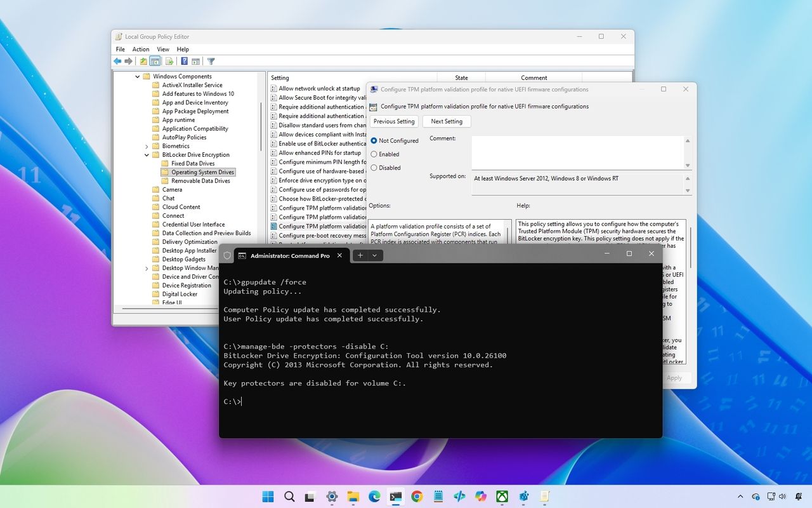Open the Action menu in Group Policy Editor
This screenshot has height=508, width=812.
[140, 49]
